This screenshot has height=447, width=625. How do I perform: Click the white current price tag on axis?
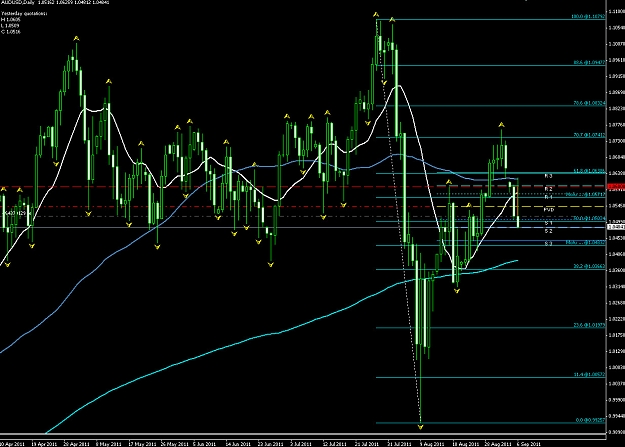click(x=615, y=227)
